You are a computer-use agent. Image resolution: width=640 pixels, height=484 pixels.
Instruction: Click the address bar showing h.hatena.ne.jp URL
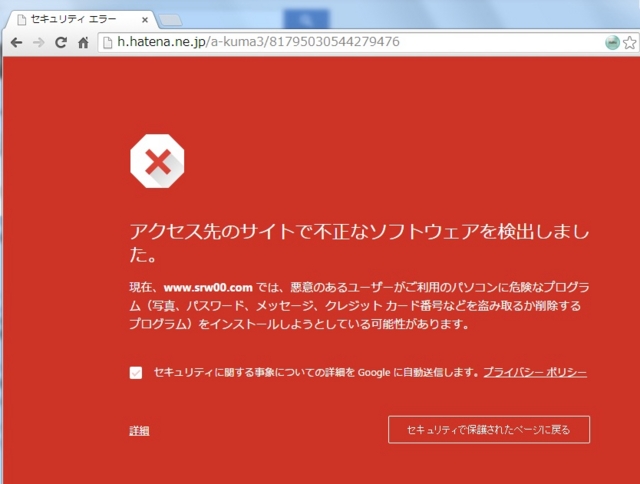pyautogui.click(x=351, y=42)
